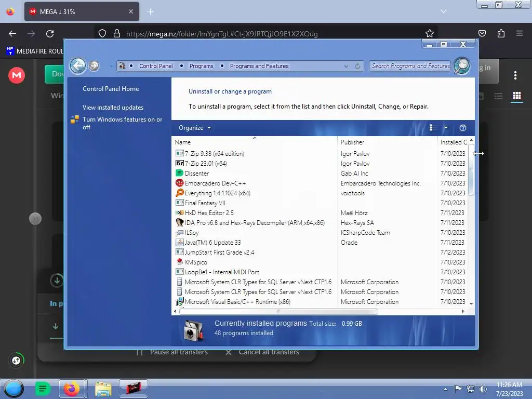Select the Embarcadero Dev-C++ icon
This screenshot has height=399, width=532.
(x=179, y=183)
